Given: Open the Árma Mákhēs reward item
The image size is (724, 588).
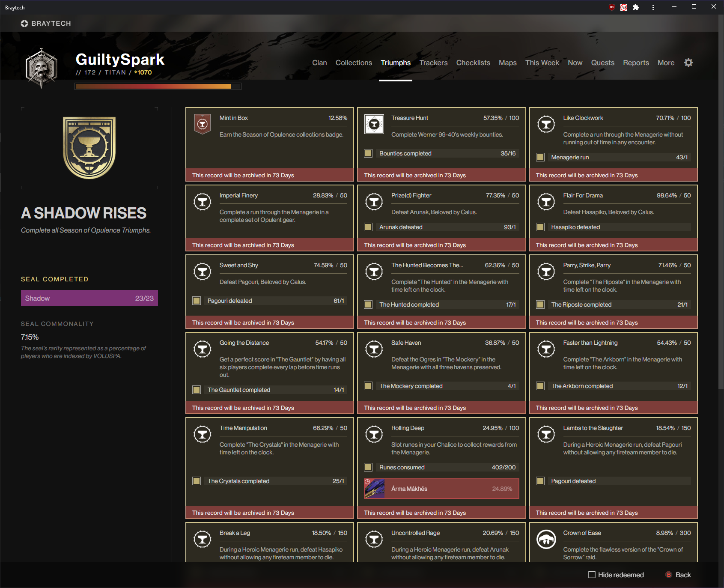Looking at the screenshot, I should pos(441,489).
